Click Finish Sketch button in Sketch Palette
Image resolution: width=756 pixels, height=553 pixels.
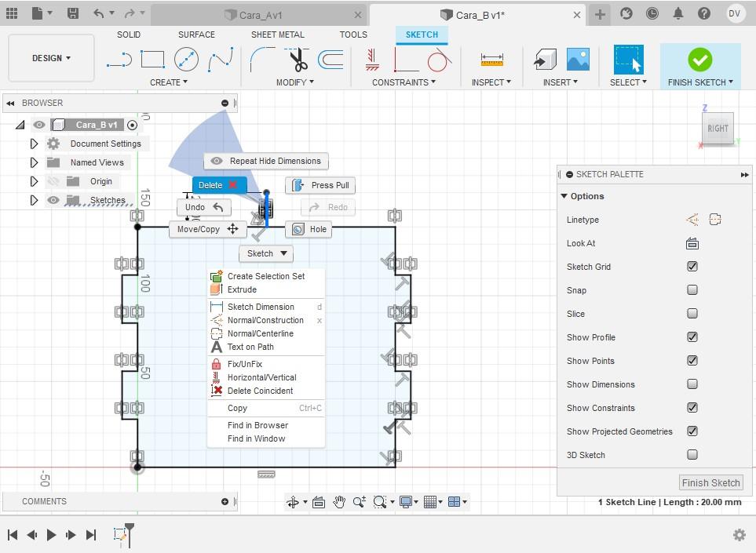(x=710, y=482)
